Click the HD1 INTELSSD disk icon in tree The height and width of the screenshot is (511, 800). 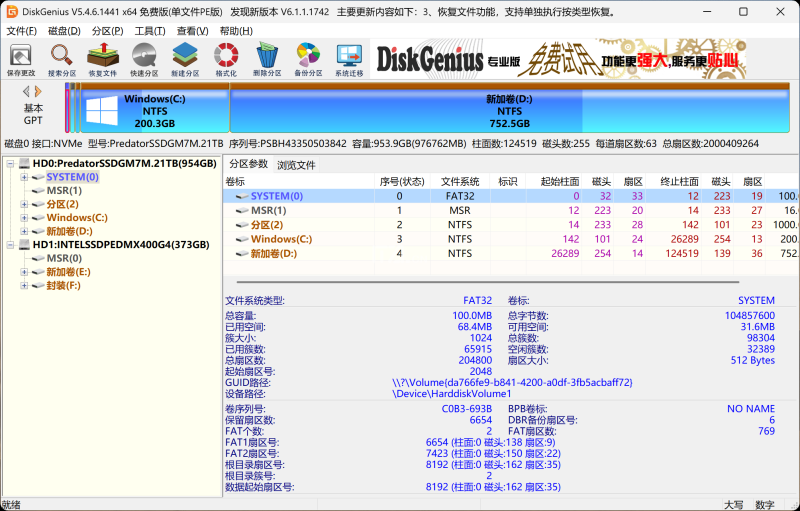(x=24, y=245)
